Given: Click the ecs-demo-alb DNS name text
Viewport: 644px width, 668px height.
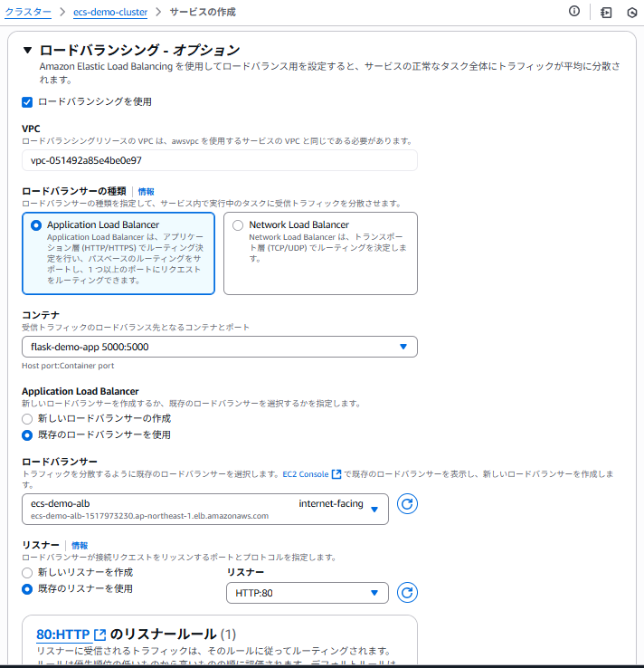Looking at the screenshot, I should tap(149, 516).
